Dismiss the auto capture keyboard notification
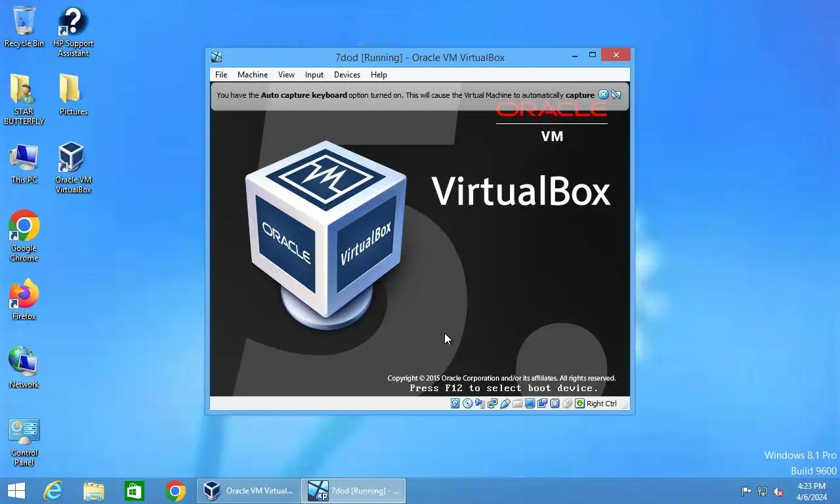 click(x=603, y=94)
